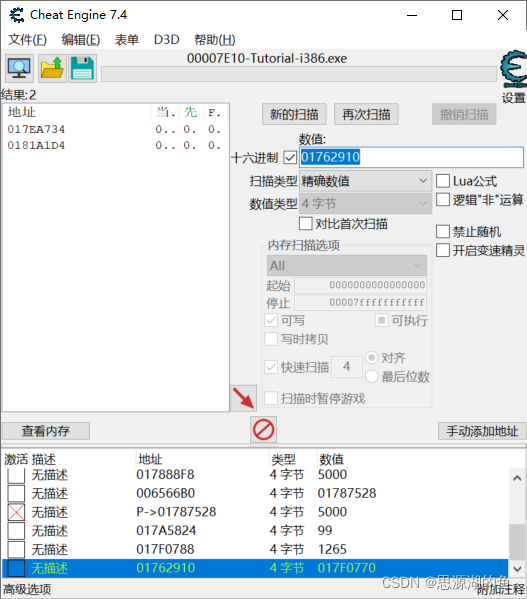Select scan result 017EA734

tap(36, 130)
